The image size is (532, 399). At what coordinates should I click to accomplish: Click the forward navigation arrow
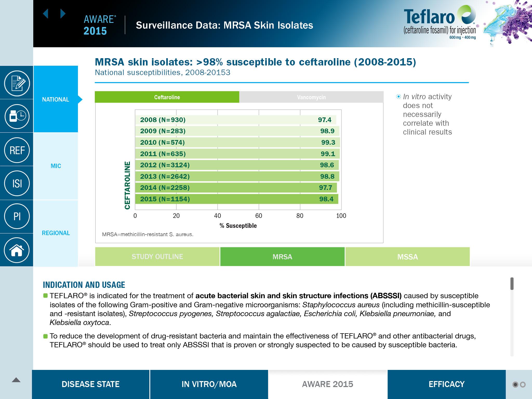point(63,14)
